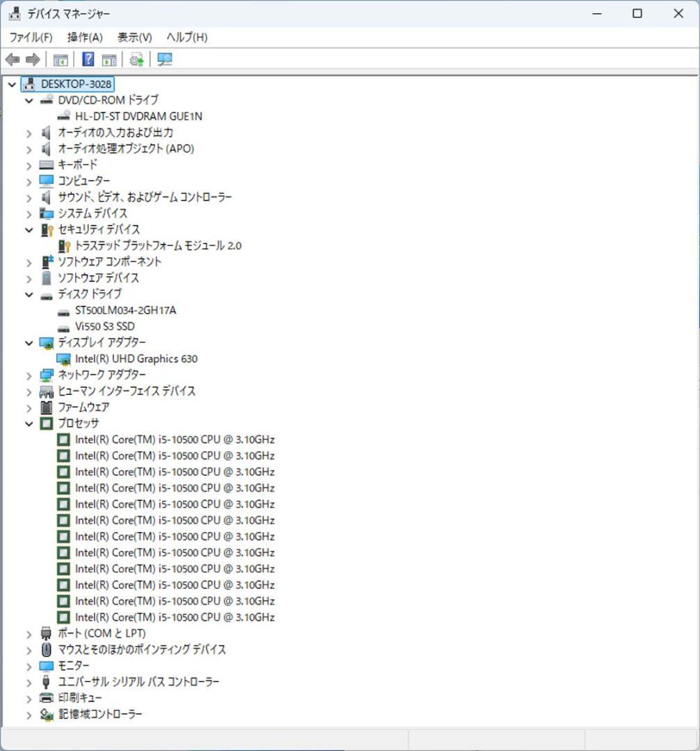
Task: Expand サウンド、ビデオ、およびゲーム コントローラー
Action: click(x=29, y=197)
